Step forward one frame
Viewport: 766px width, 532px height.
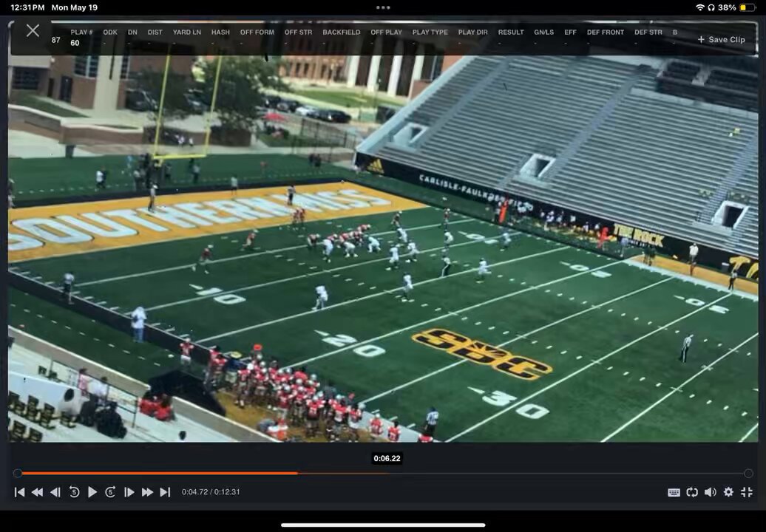(x=129, y=492)
